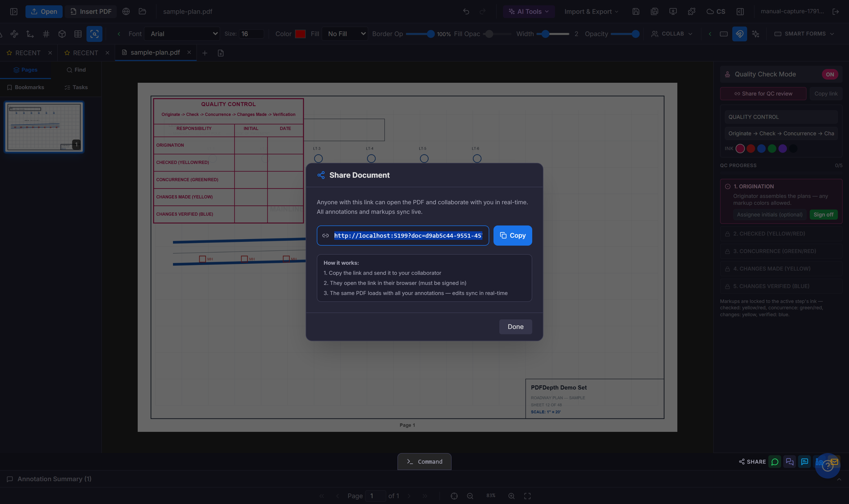Image resolution: width=849 pixels, height=504 pixels.
Task: Select the red ink color dot
Action: click(751, 149)
